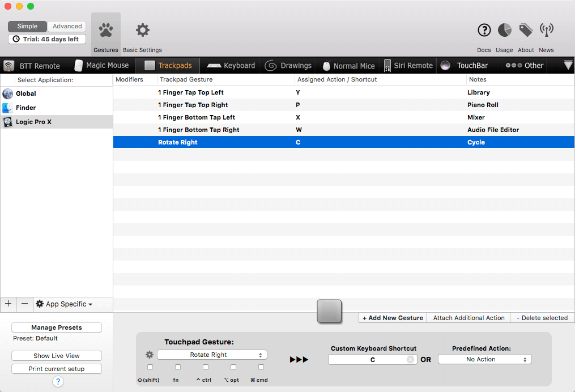
Task: Click the Drawings spiral icon
Action: [271, 66]
